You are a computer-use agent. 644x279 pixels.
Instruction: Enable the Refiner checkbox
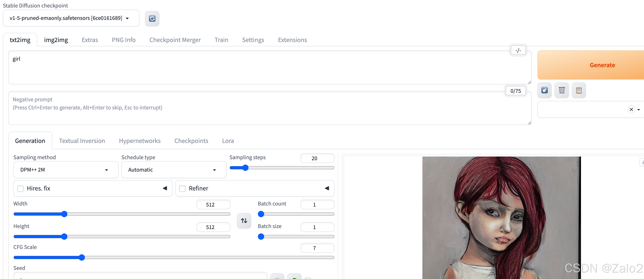(x=182, y=188)
